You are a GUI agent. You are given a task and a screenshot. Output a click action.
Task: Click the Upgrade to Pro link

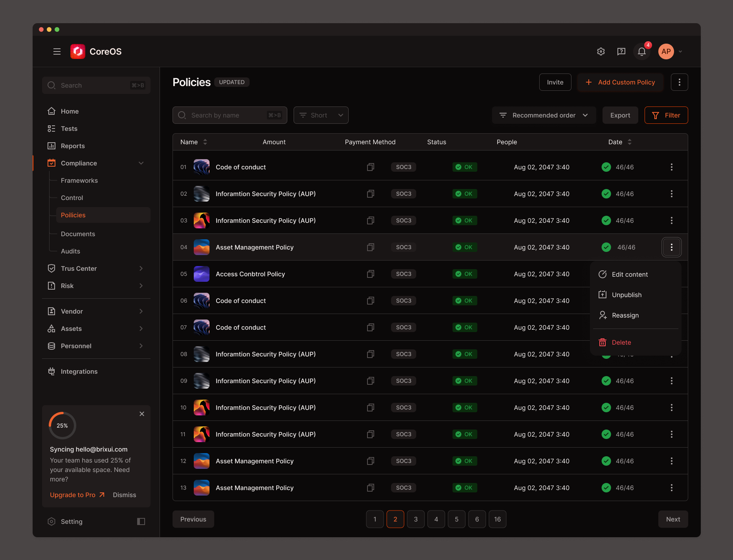pos(73,495)
